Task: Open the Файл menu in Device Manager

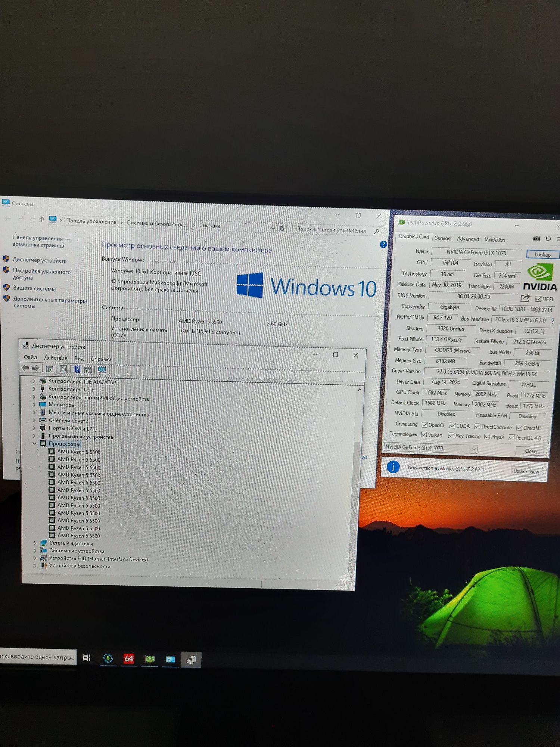Action: coord(30,357)
